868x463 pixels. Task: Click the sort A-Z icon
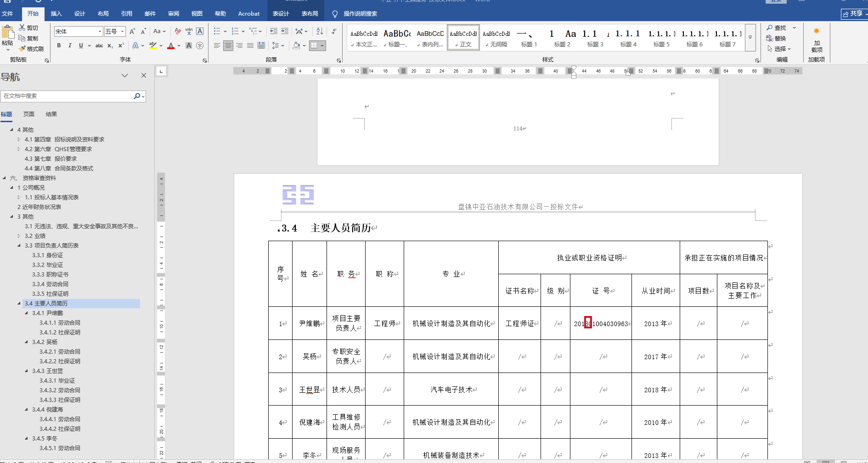tap(320, 31)
